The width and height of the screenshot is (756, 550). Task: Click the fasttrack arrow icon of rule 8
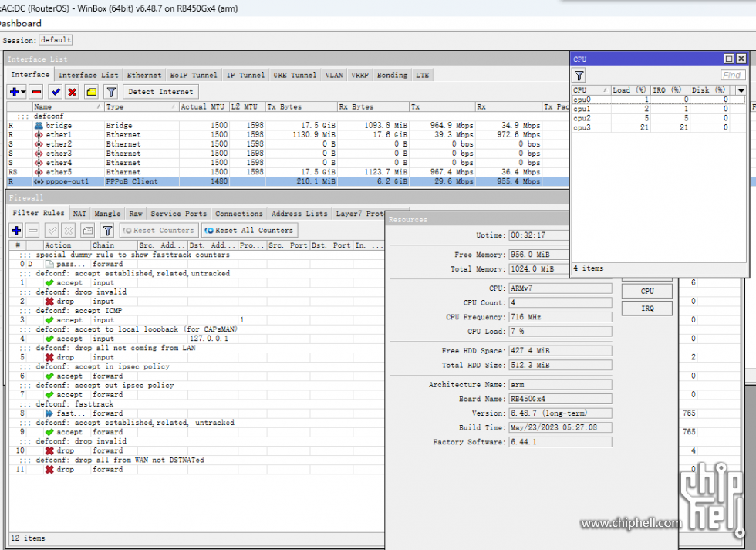click(49, 413)
